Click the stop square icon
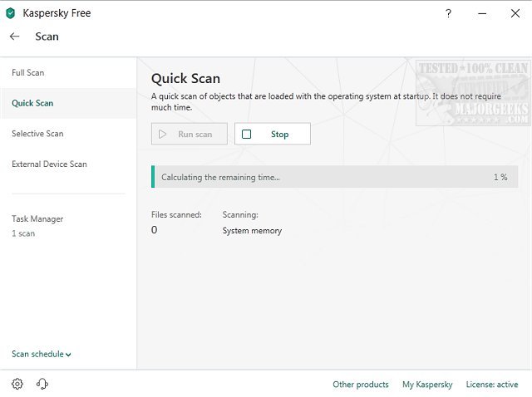The image size is (532, 397). click(246, 134)
